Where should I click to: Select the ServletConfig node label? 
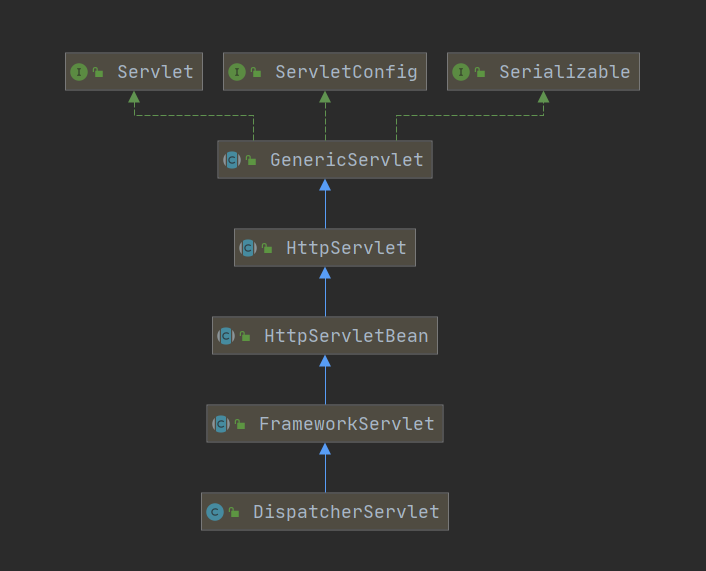tap(346, 73)
